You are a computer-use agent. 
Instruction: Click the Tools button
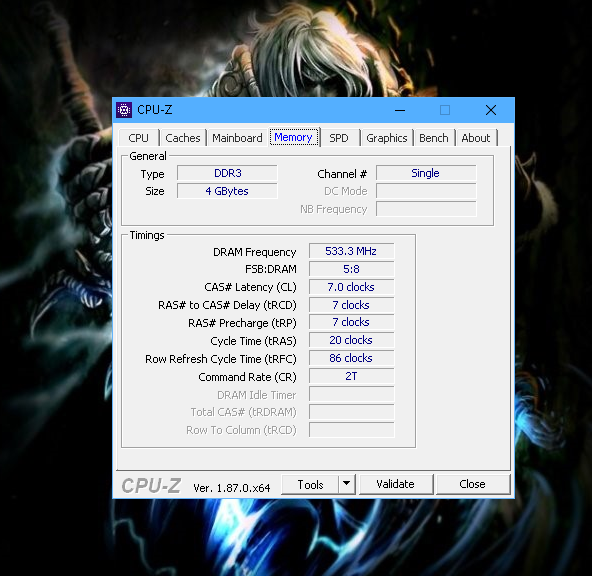[x=310, y=484]
